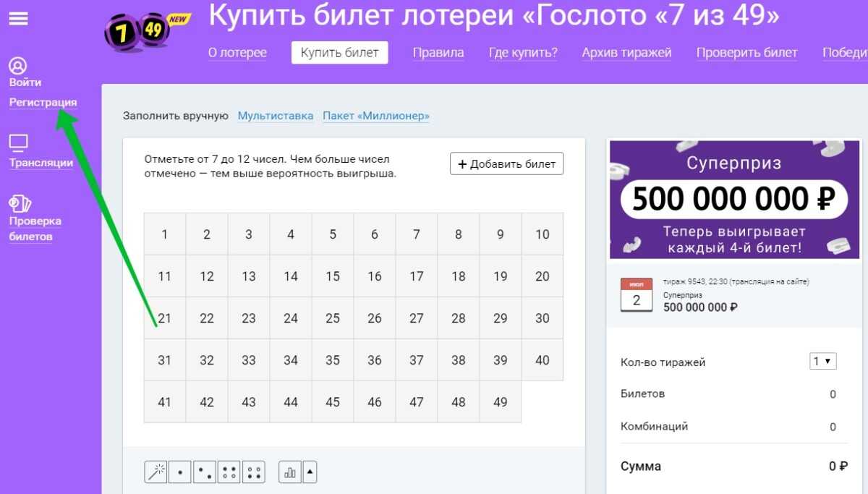Switch to Мультиставка mode
The height and width of the screenshot is (494, 868).
click(x=276, y=116)
